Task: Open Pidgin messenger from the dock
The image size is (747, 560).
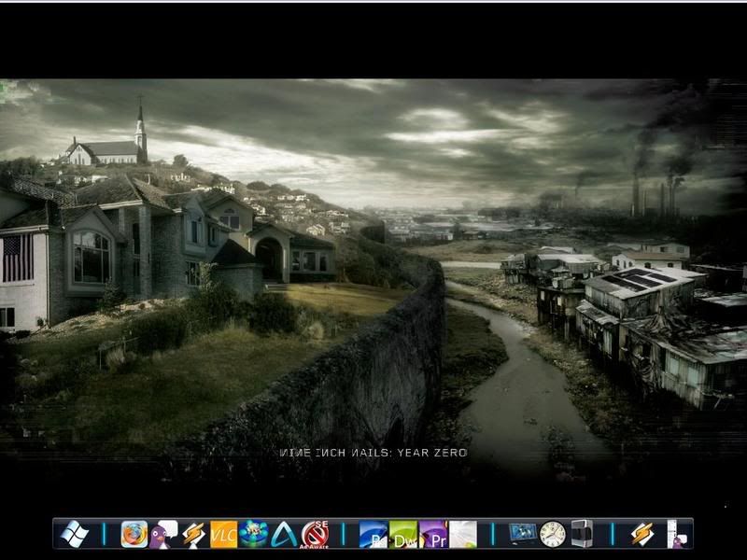Action: (x=164, y=534)
